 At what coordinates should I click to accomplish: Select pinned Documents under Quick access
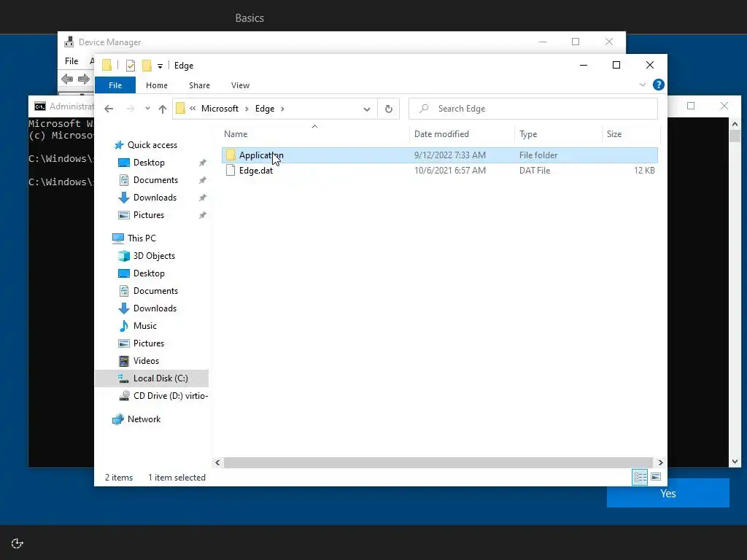pyautogui.click(x=155, y=180)
